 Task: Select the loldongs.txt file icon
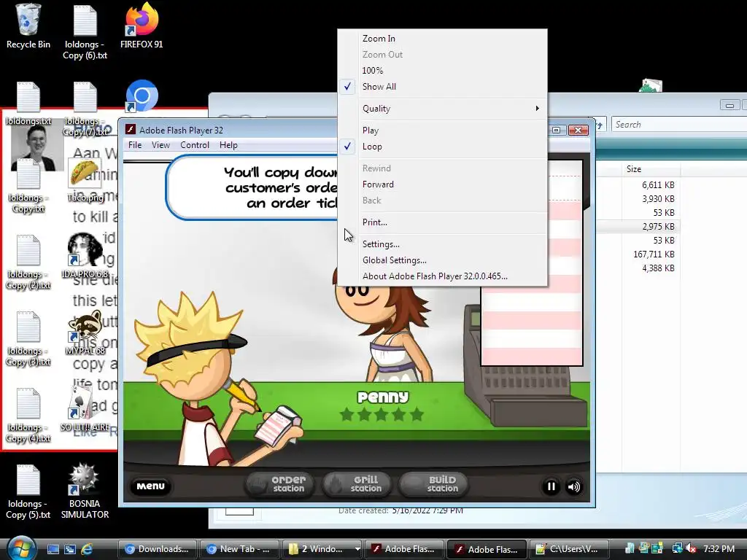pyautogui.click(x=28, y=104)
